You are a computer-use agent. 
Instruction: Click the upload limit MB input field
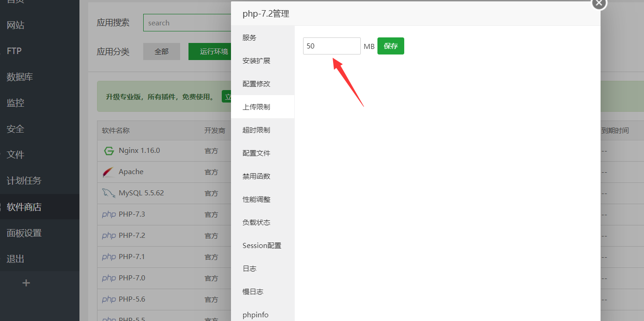click(331, 46)
